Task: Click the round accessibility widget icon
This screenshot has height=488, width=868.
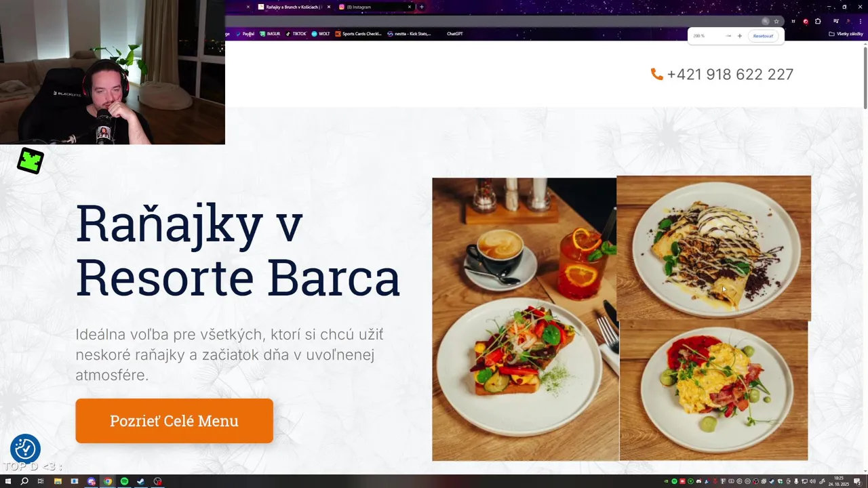Action: tap(25, 449)
